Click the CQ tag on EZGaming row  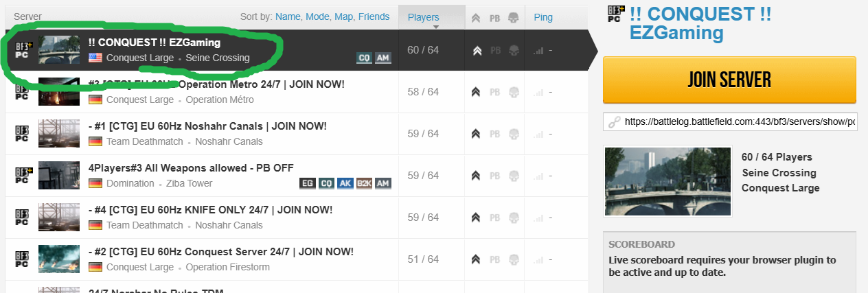pyautogui.click(x=365, y=58)
